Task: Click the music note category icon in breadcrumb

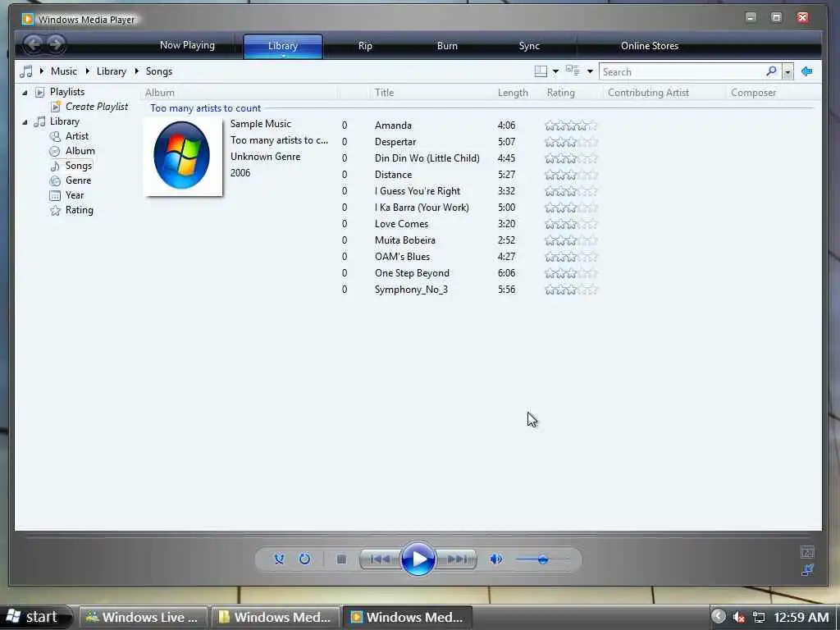Action: pos(25,71)
